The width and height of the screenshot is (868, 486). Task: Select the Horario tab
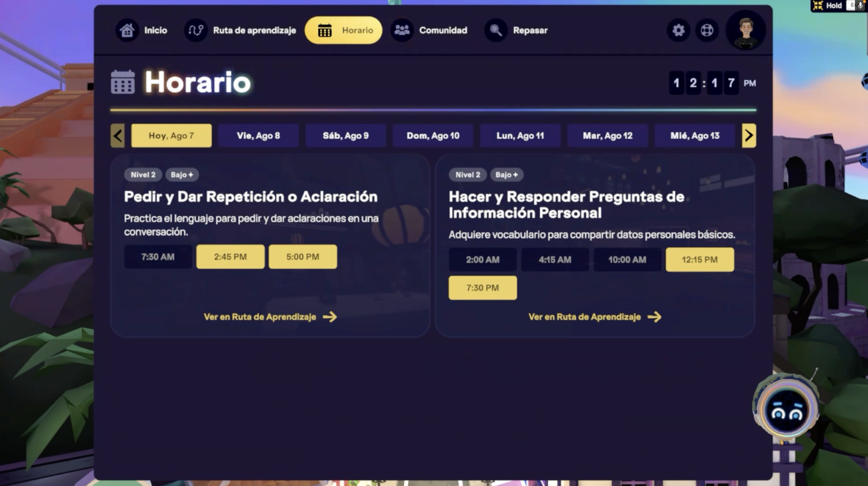(343, 30)
